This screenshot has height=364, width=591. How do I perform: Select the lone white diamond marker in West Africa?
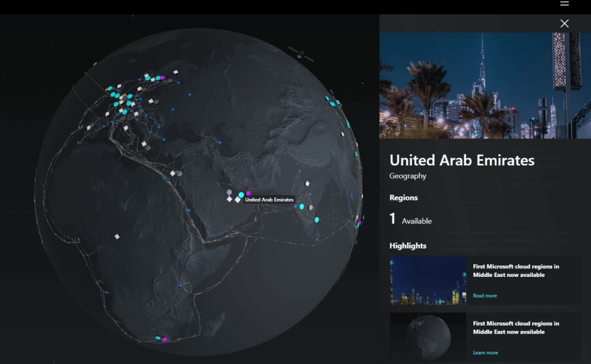pyautogui.click(x=117, y=236)
